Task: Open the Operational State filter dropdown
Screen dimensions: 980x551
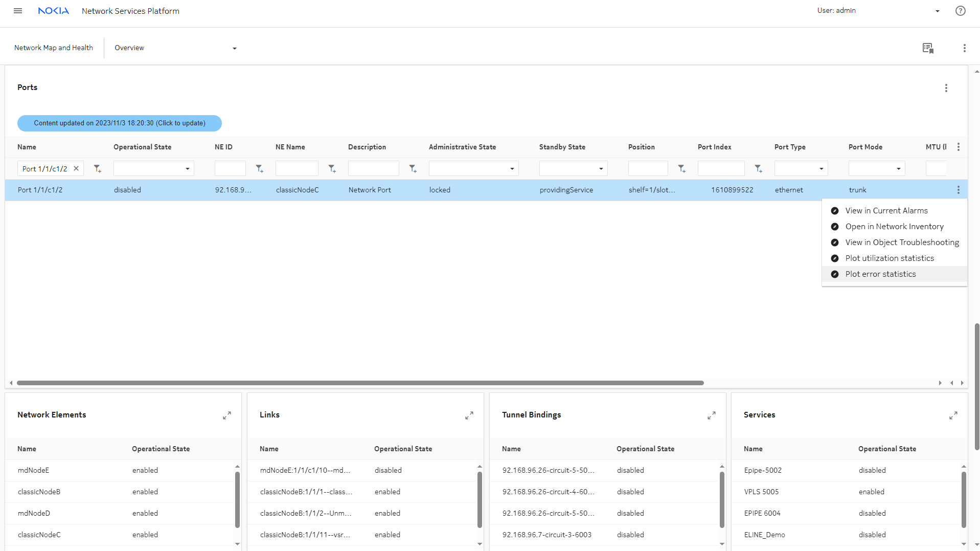Action: pos(153,169)
